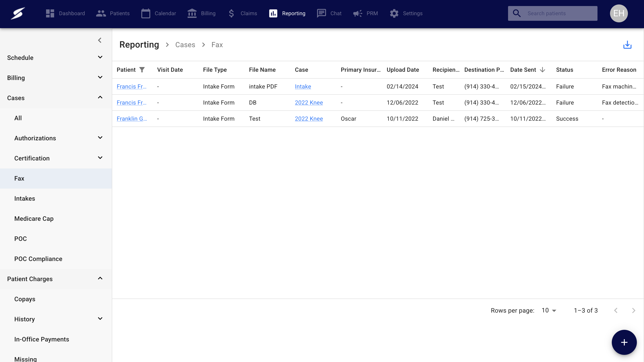This screenshot has height=362, width=644.
Task: Collapse the Patient Charges section
Action: pos(100,279)
